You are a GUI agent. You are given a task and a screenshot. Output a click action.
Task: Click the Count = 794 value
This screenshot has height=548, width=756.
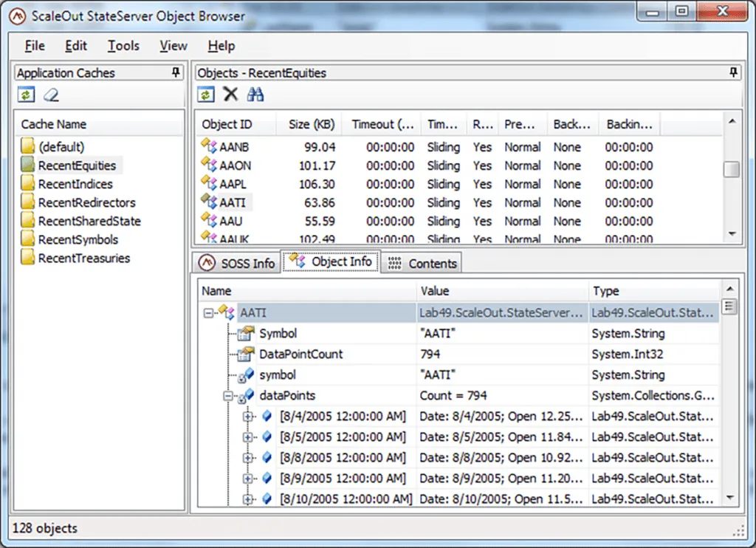click(453, 396)
